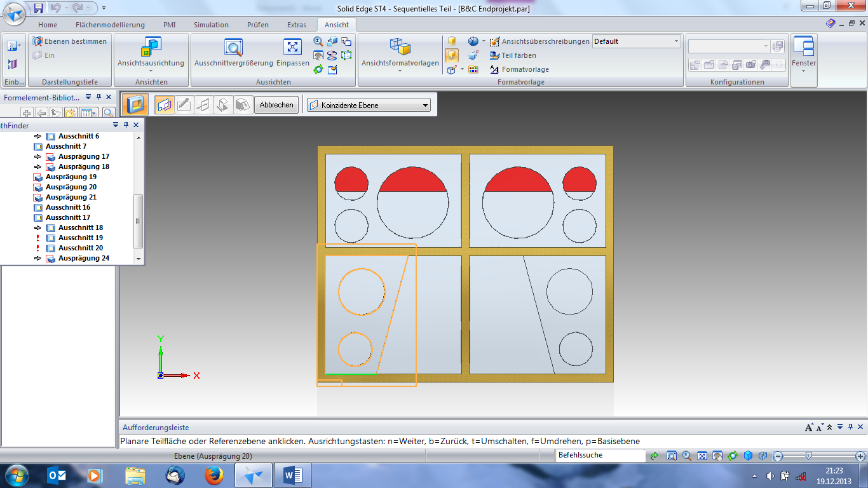Image resolution: width=868 pixels, height=488 pixels.
Task: Click the Ebenen bestimmen icon
Action: 37,41
